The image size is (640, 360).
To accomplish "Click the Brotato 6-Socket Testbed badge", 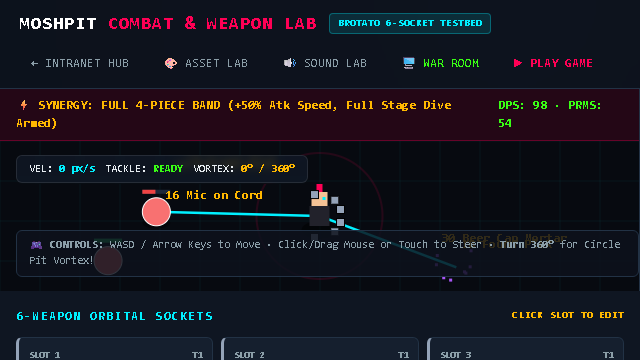I will click(410, 23).
